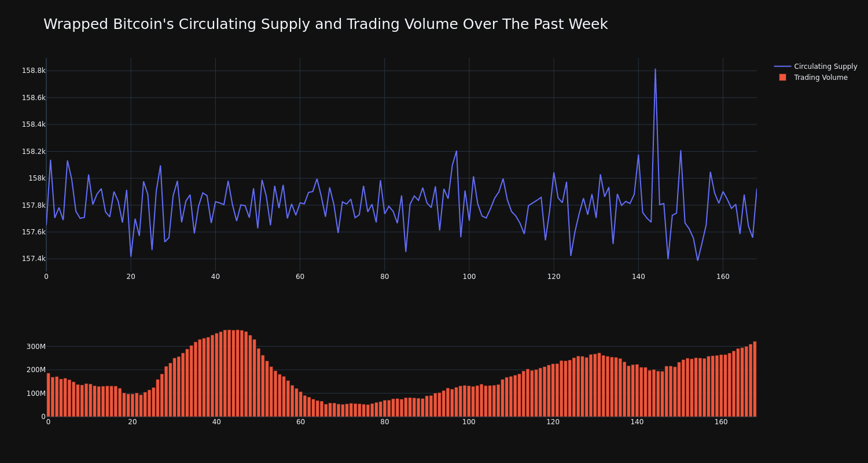The width and height of the screenshot is (868, 463).
Task: Click the tallest volume bars near x 44
Action: (233, 373)
